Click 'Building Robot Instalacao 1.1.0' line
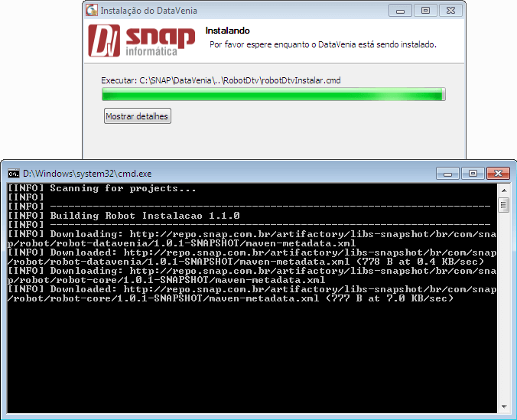517x420 pixels. click(x=124, y=216)
